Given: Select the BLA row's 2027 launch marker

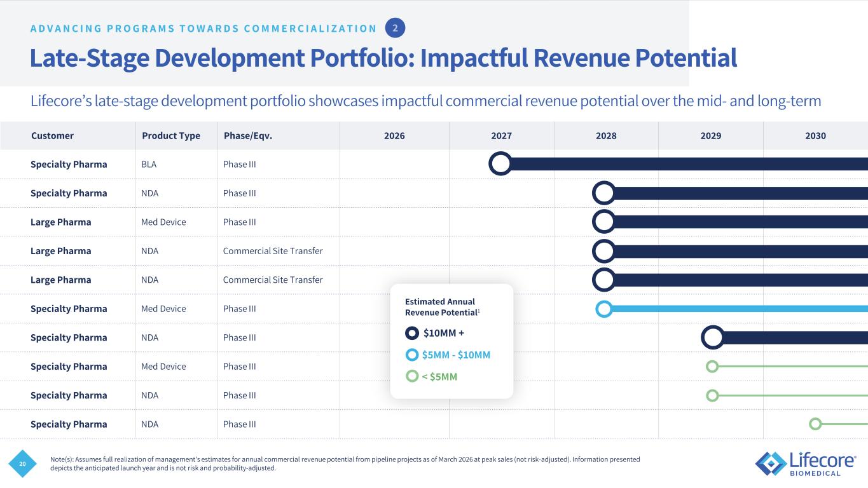Looking at the screenshot, I should pyautogui.click(x=501, y=164).
